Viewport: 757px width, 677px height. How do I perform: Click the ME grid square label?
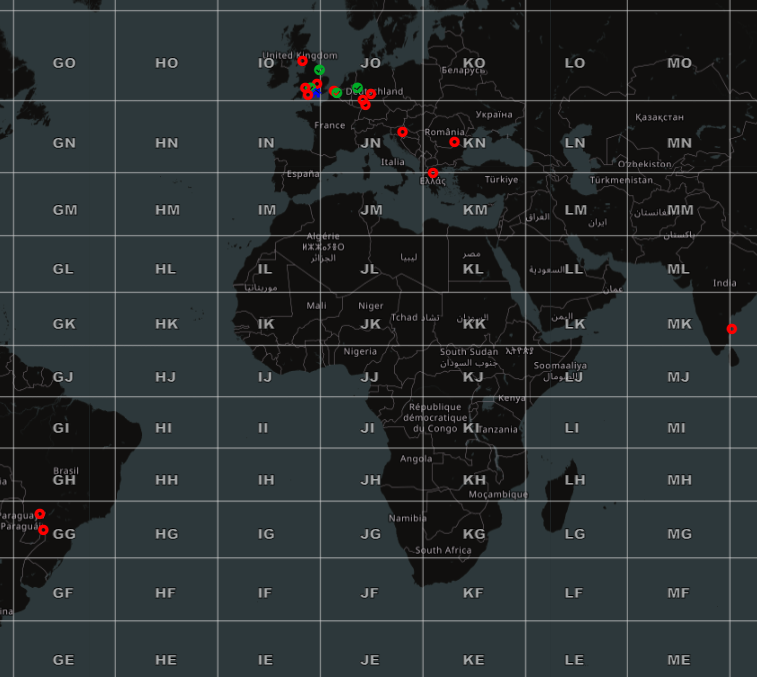pyautogui.click(x=679, y=660)
